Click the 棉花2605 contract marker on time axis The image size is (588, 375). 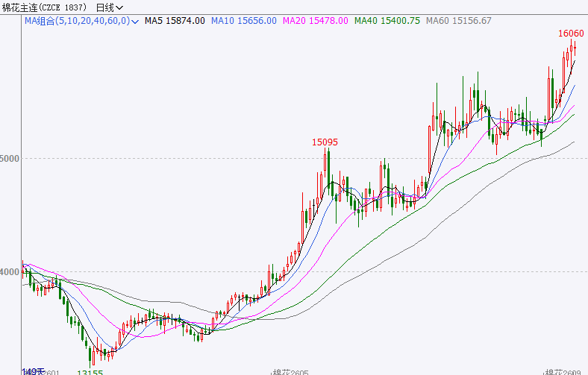pos(291,371)
